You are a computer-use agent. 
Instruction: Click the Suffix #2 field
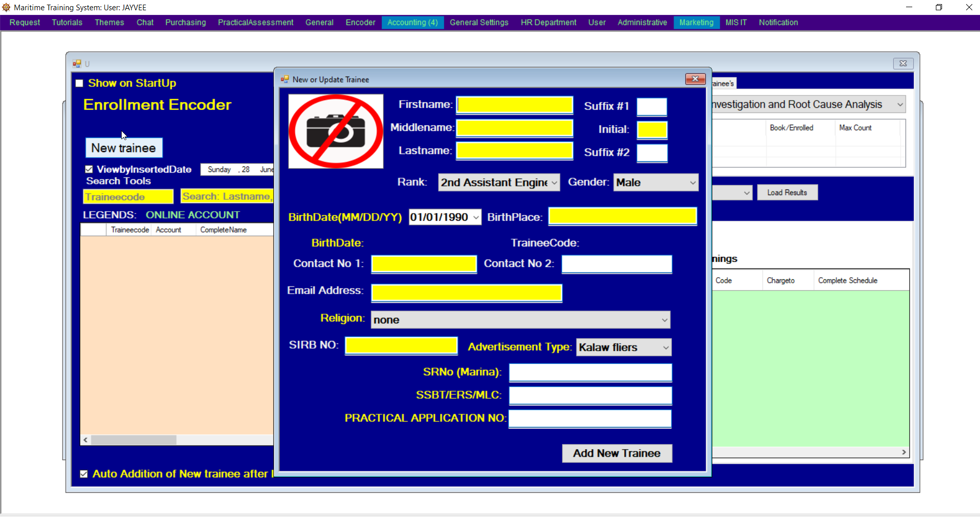(x=652, y=153)
